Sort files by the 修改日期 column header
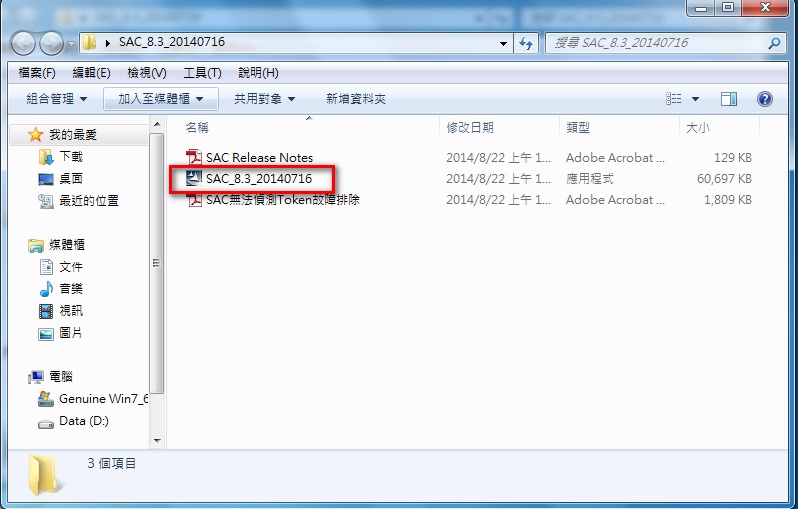This screenshot has height=509, width=798. pyautogui.click(x=470, y=128)
